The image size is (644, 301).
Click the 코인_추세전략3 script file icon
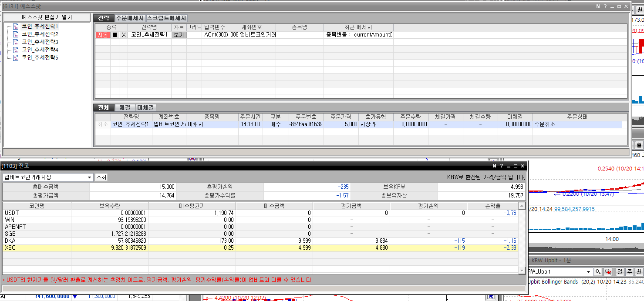click(16, 42)
